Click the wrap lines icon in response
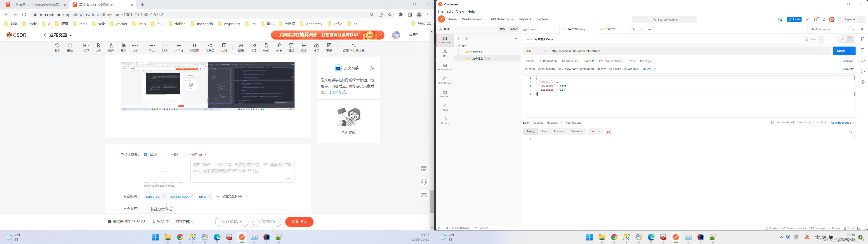 [609, 131]
